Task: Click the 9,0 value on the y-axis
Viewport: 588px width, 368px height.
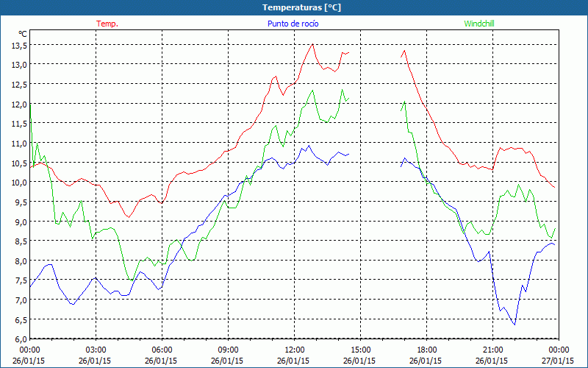Action: point(21,222)
